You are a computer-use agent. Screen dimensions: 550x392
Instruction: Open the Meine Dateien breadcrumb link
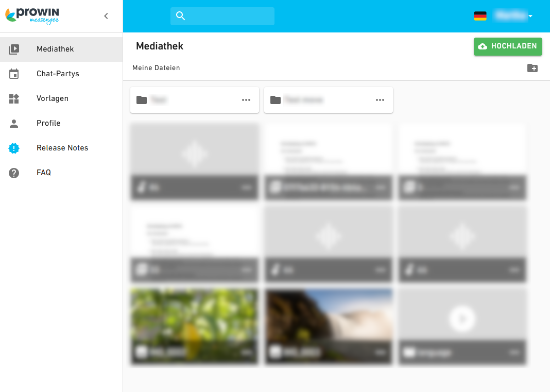(156, 67)
